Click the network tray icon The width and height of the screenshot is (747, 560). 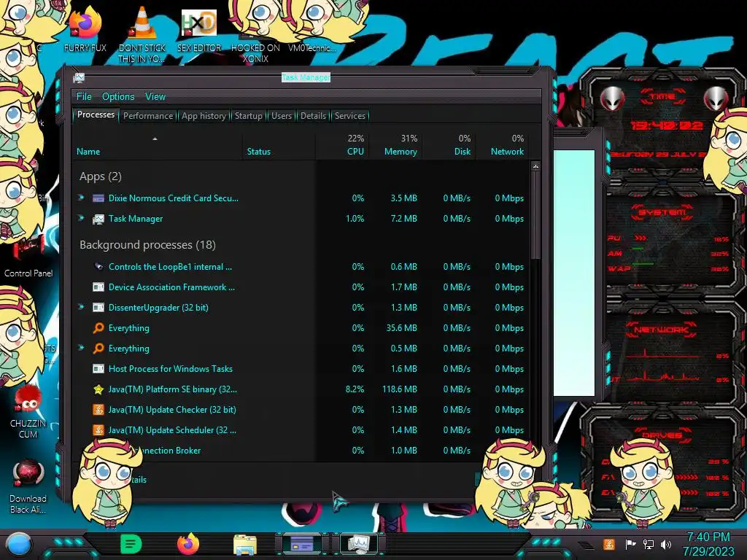[648, 544]
